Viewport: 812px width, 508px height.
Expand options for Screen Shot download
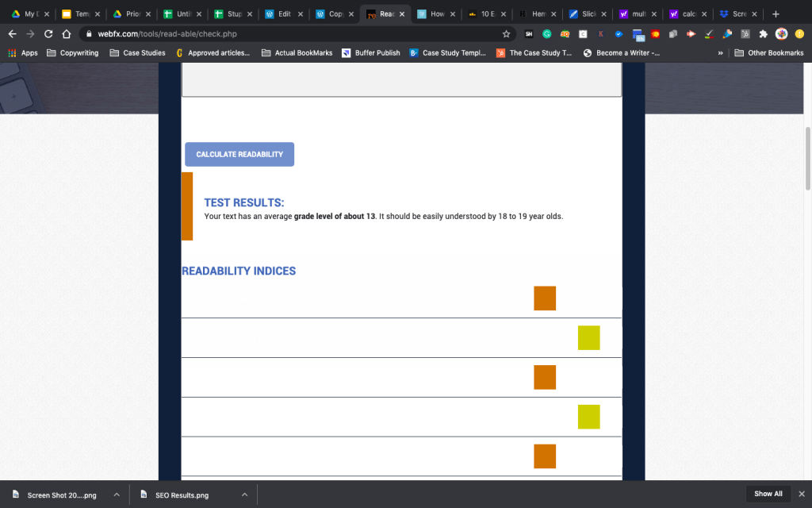[117, 495]
